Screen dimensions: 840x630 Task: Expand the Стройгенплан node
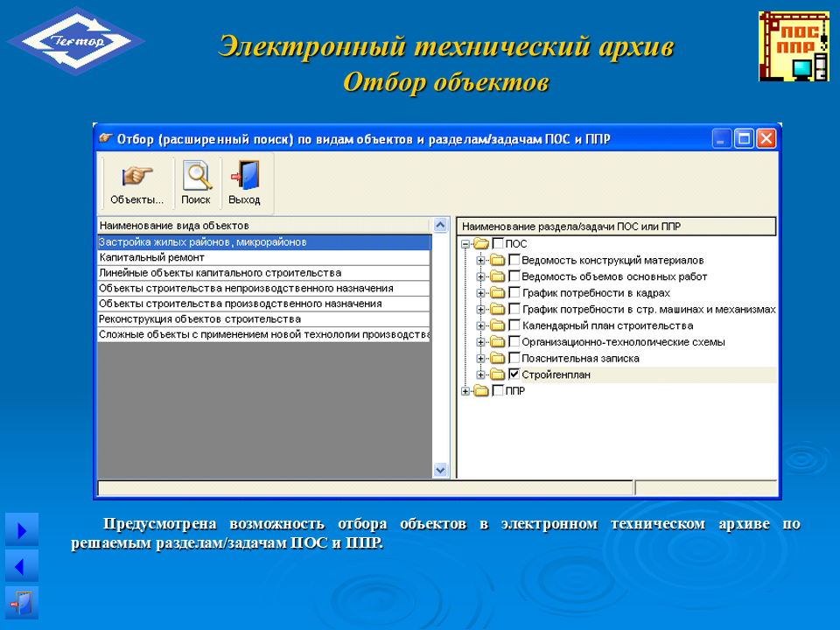[480, 375]
